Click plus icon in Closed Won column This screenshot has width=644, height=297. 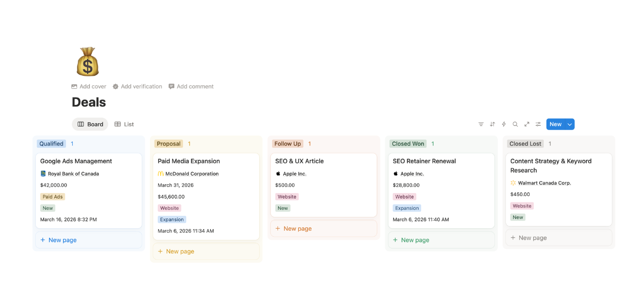point(395,240)
